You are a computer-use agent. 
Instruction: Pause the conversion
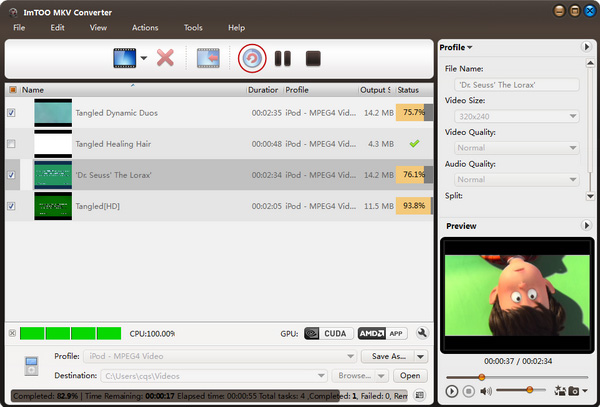283,59
